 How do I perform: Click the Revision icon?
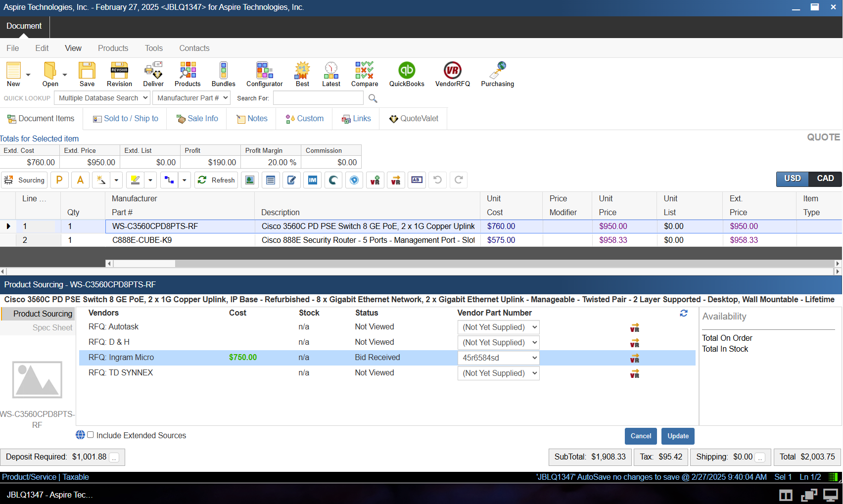pos(119,74)
